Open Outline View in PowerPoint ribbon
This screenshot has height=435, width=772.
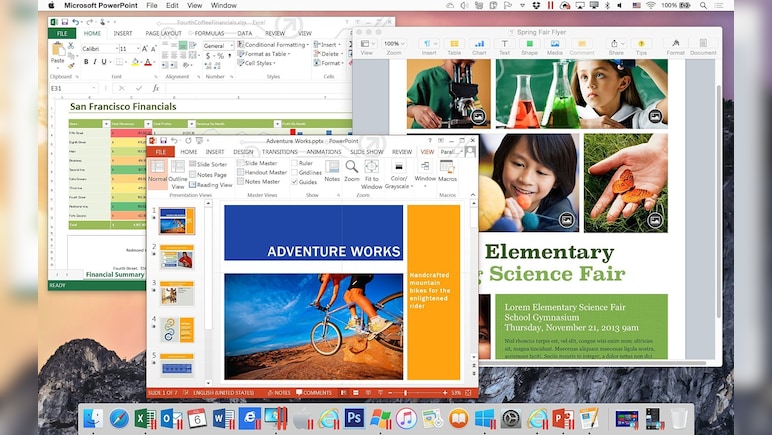point(178,174)
